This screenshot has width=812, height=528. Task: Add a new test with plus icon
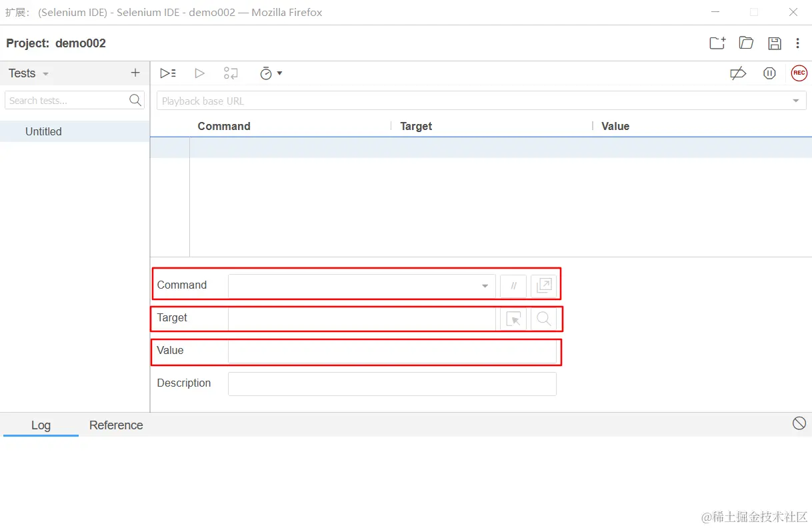pos(135,73)
